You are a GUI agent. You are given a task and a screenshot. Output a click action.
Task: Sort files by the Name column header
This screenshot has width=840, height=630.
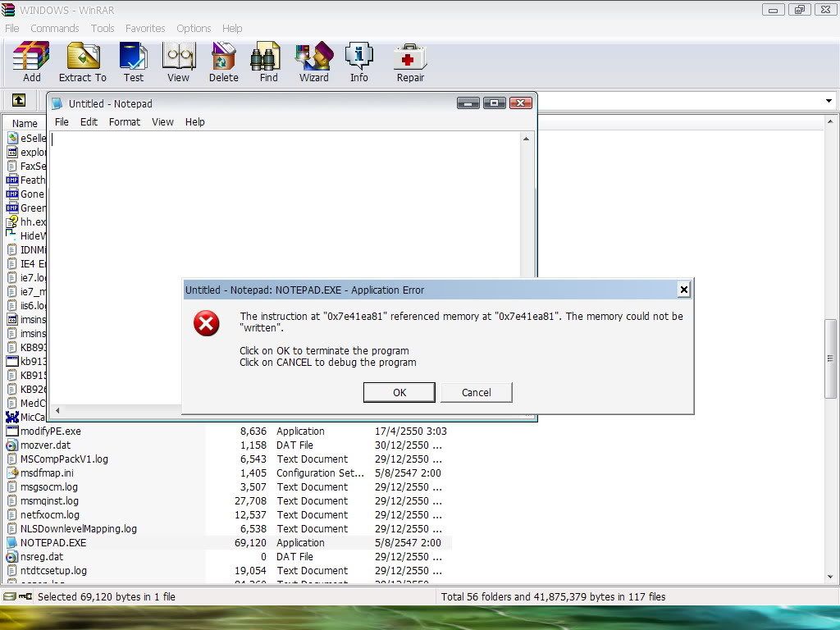click(25, 123)
